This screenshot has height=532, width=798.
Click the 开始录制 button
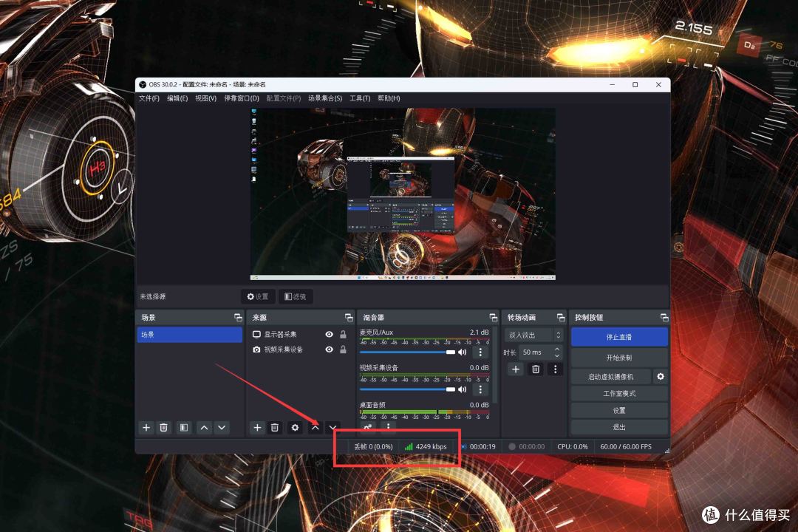point(619,358)
